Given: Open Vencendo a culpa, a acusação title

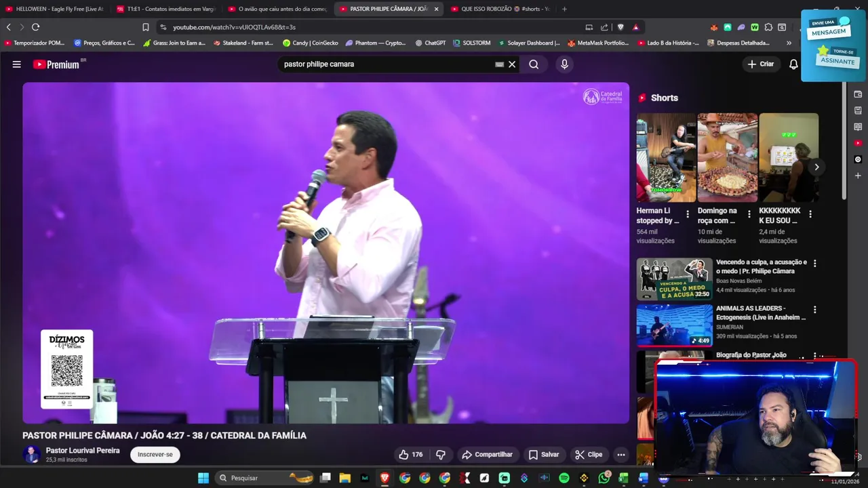Looking at the screenshot, I should coord(761,266).
